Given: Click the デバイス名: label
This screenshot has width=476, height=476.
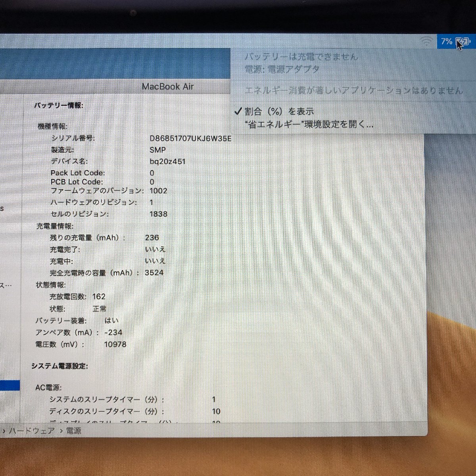Looking at the screenshot, I should tap(69, 161).
